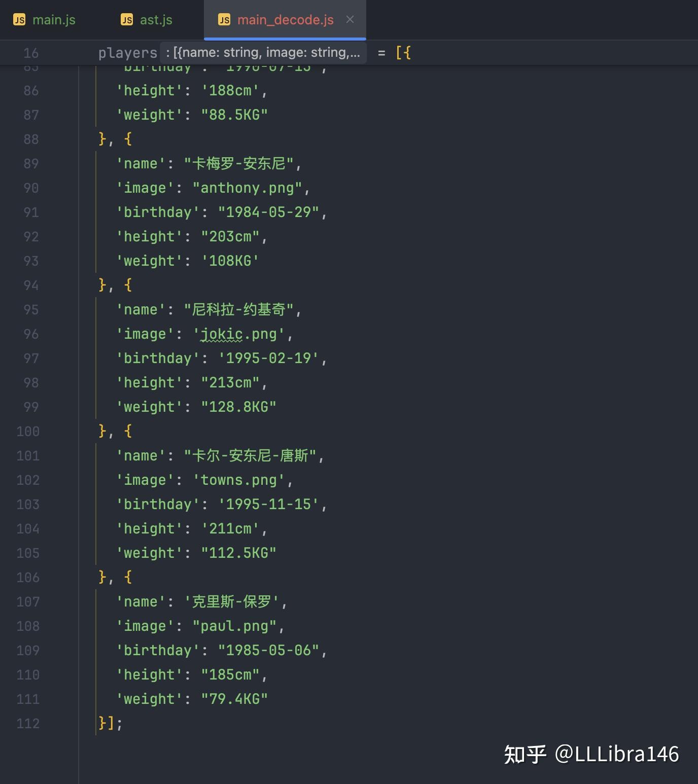Screen dimensions: 698x784
Task: Click the players variable in the sticky header
Action: 127,52
